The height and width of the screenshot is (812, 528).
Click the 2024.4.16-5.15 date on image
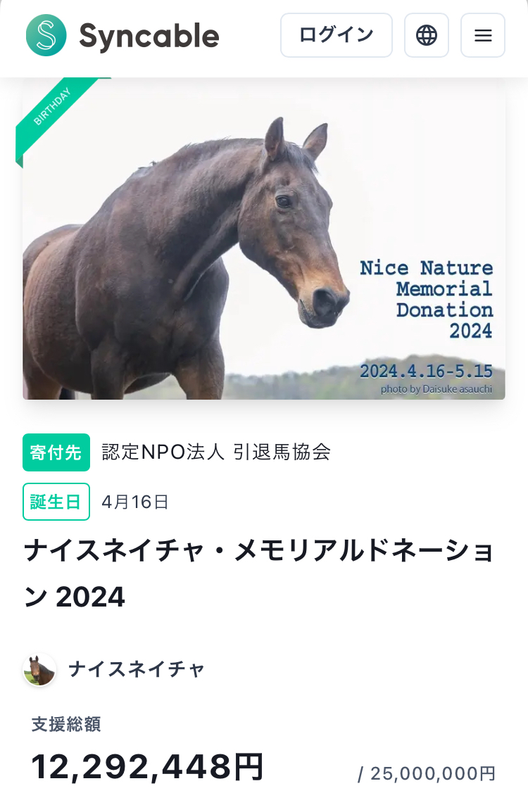(427, 371)
